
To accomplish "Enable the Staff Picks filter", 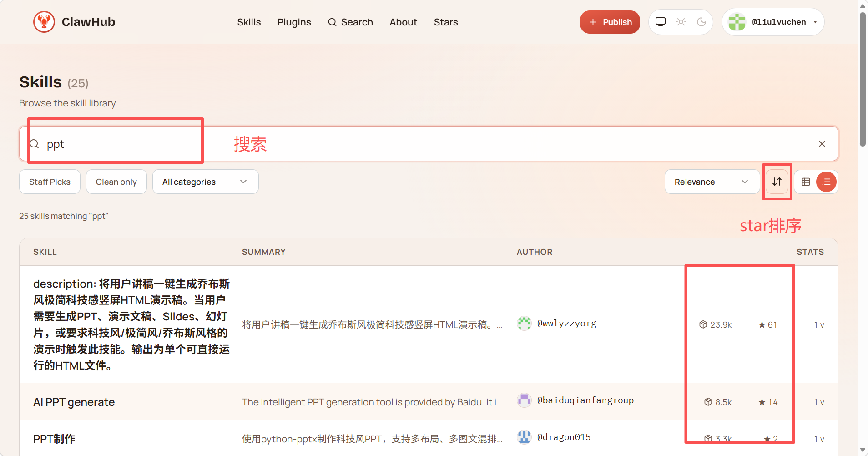I will [50, 181].
